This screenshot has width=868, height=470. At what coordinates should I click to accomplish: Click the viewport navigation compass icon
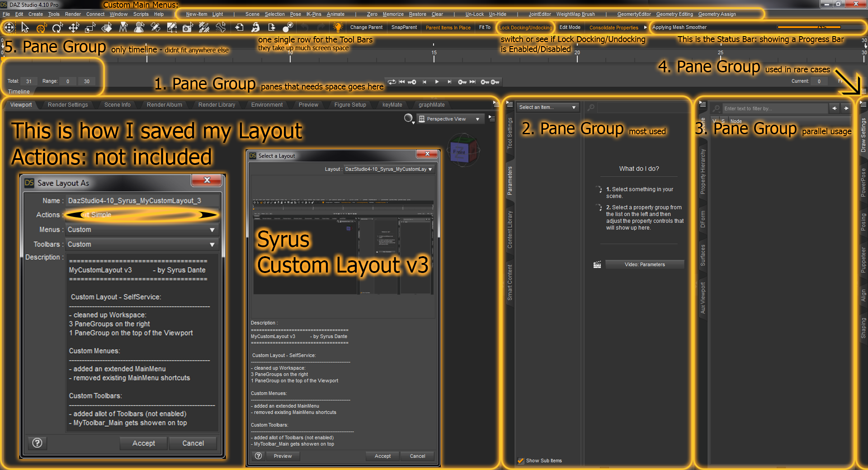9,28
